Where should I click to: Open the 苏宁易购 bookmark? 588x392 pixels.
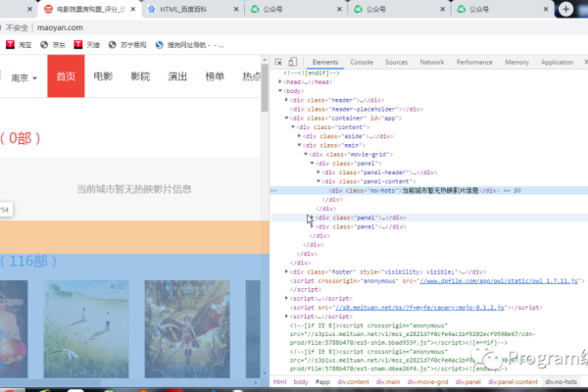[x=127, y=45]
